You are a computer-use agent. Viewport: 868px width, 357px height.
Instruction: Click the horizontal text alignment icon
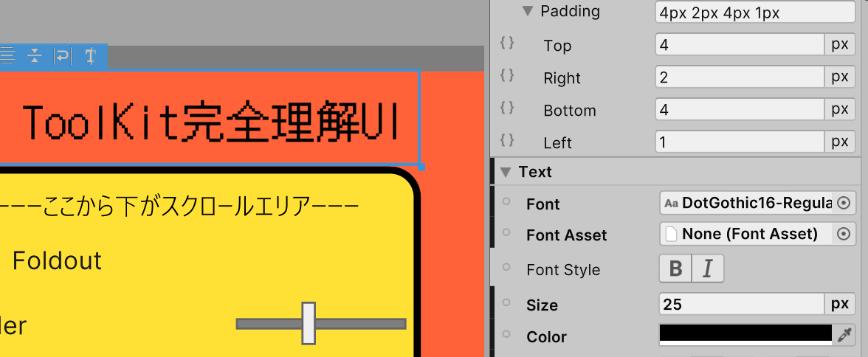coord(7,55)
